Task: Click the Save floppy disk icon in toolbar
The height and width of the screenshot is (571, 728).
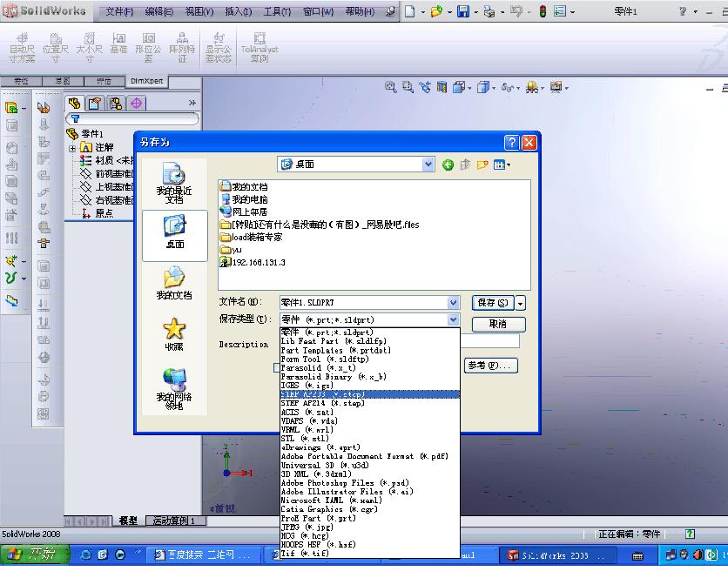Action: (x=463, y=11)
